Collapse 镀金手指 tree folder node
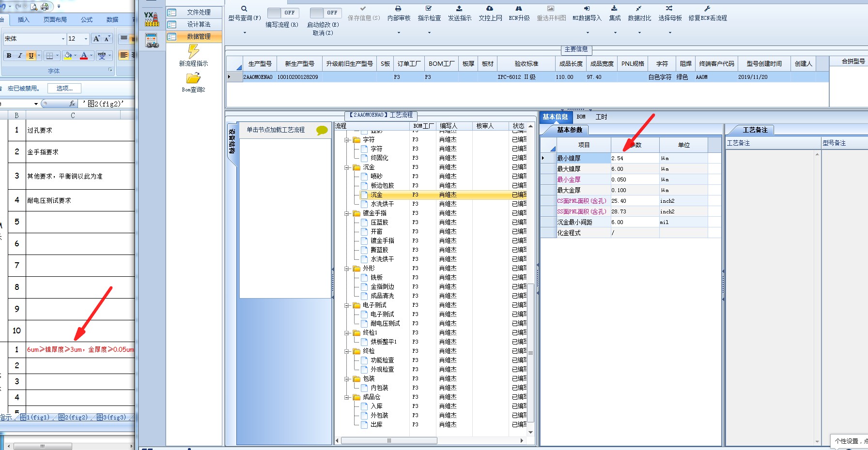Viewport: 868px width, 450px height. click(347, 213)
